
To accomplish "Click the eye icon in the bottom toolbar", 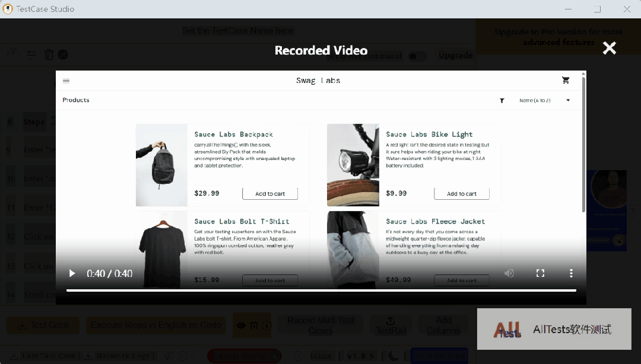I will click(x=241, y=325).
